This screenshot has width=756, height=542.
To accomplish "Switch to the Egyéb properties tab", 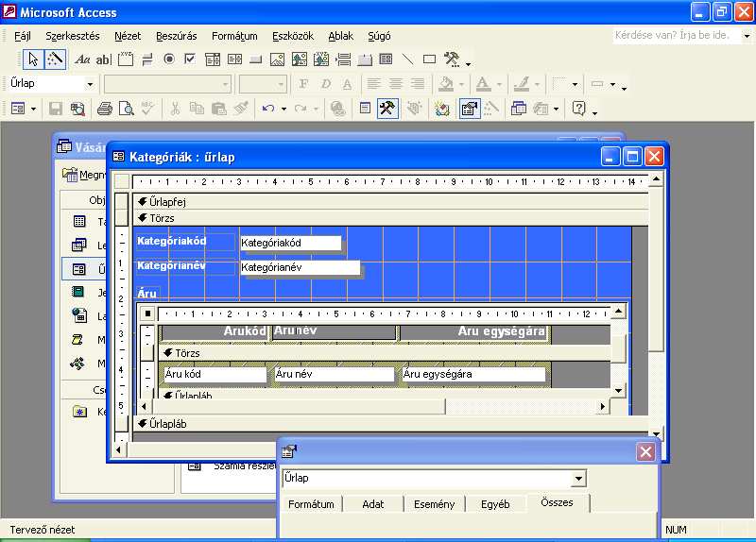I will [x=495, y=504].
